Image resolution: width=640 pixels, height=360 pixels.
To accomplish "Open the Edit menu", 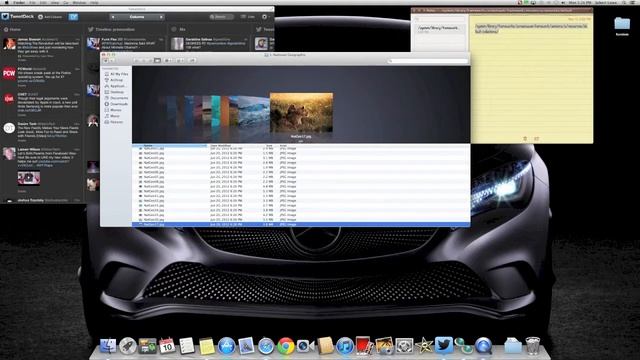I will click(43, 2).
